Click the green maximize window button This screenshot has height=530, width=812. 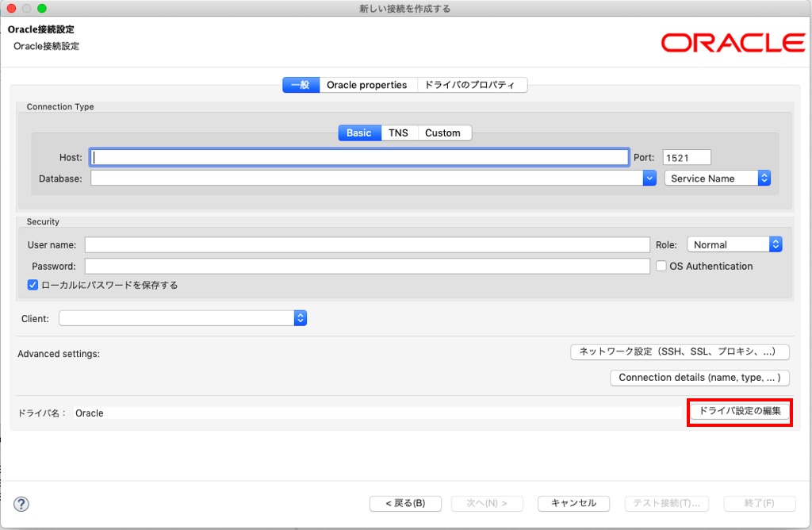pyautogui.click(x=42, y=8)
